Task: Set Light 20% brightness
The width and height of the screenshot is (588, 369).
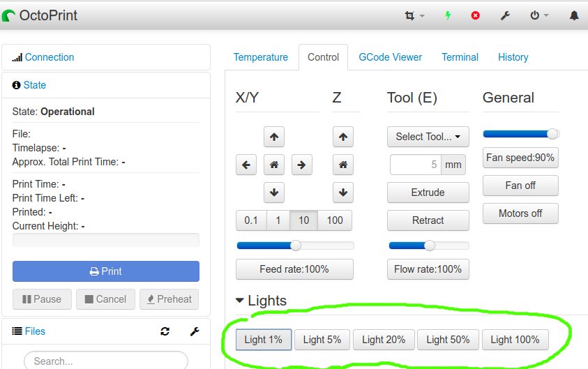Action: [384, 340]
